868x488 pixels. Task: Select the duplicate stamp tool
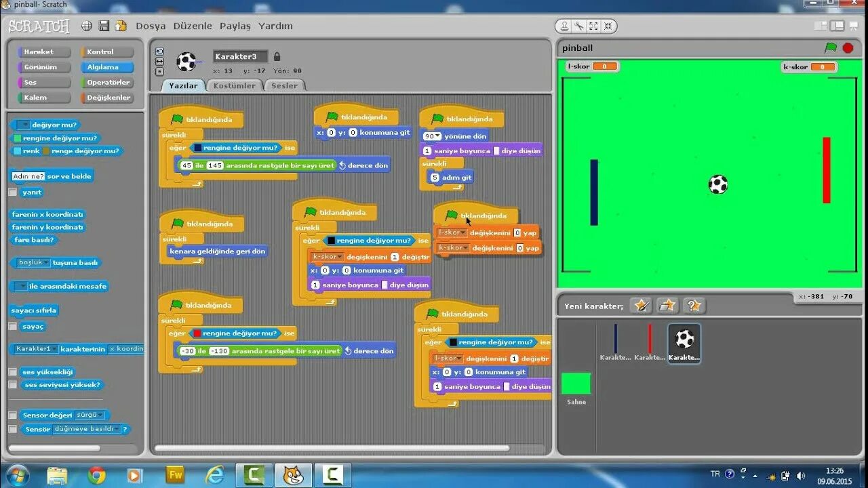pos(565,26)
